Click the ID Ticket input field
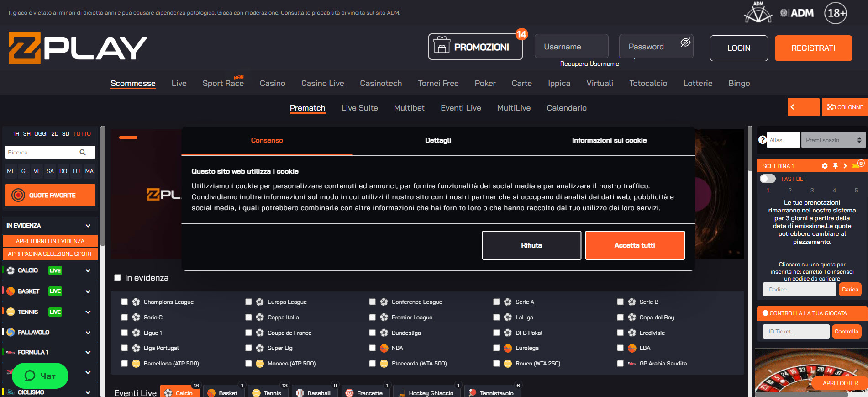This screenshot has height=397, width=868. click(796, 331)
